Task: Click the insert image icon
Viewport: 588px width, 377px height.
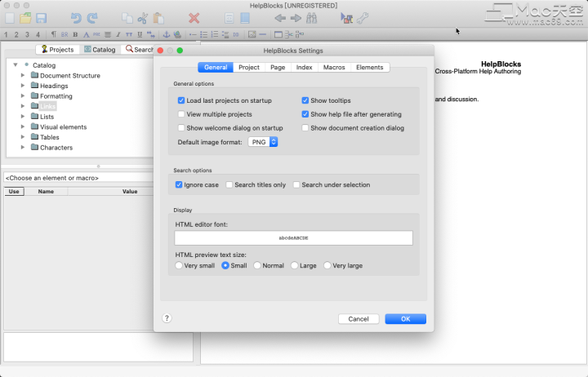Action: coord(252,34)
